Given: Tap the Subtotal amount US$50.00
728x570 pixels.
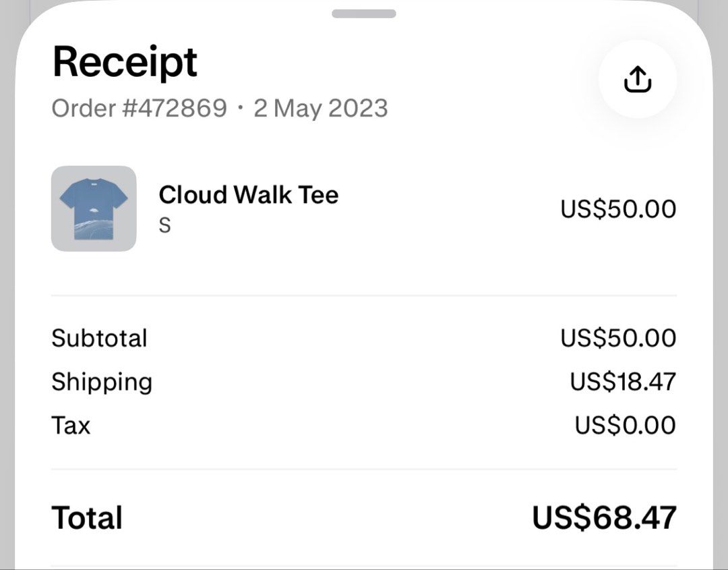Looking at the screenshot, I should point(618,338).
